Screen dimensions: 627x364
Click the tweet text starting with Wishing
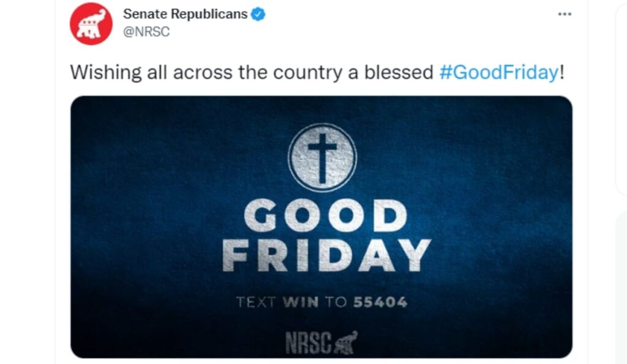317,72
